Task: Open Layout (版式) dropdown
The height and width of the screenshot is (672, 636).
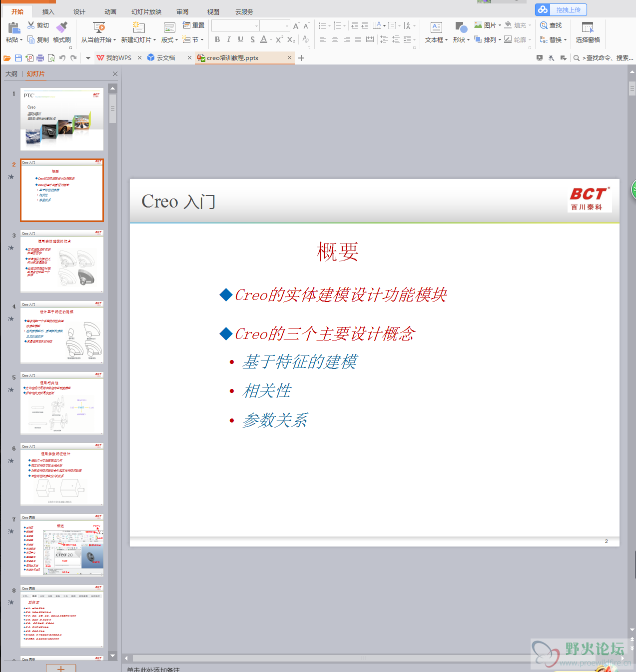Action: pos(169,39)
